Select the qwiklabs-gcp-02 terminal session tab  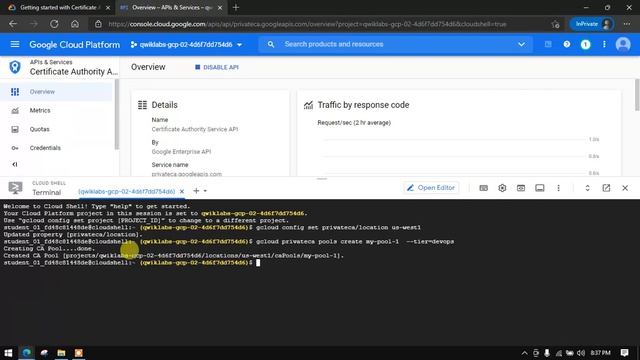[x=127, y=191]
